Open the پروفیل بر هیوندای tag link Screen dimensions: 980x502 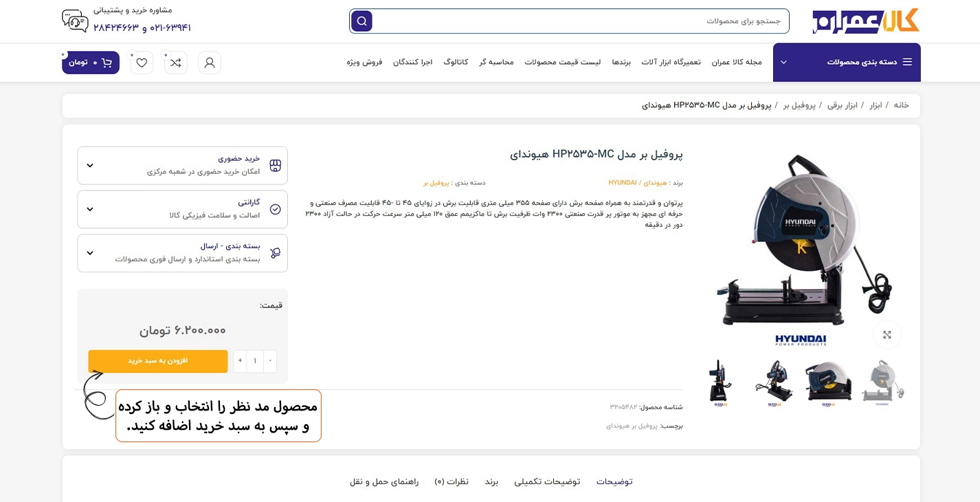click(x=632, y=426)
